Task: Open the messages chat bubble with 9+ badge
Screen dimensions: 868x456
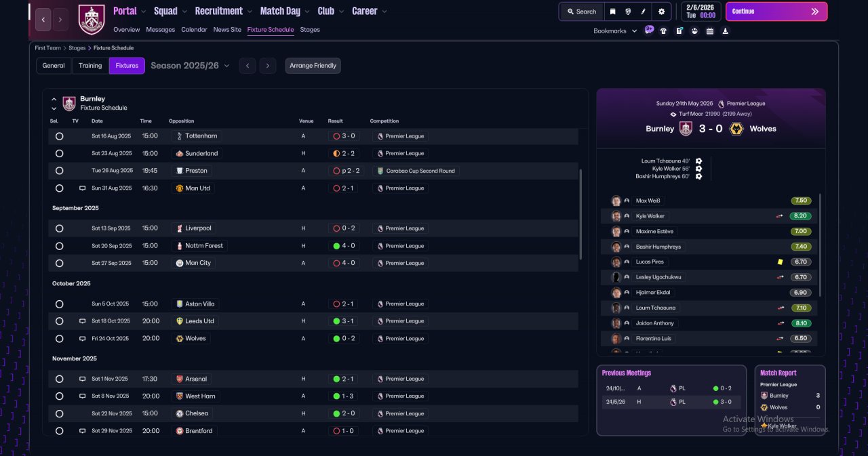Action: (x=649, y=30)
